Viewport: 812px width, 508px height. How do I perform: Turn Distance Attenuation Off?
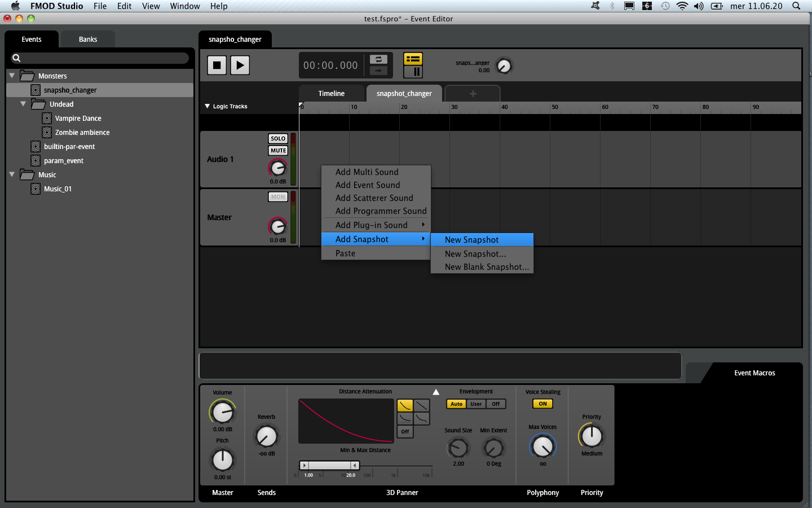point(405,432)
